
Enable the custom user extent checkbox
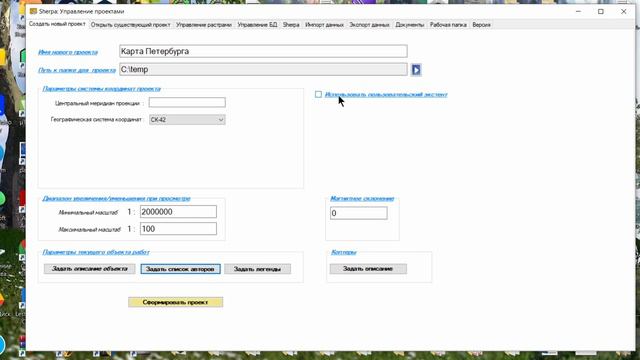click(x=318, y=94)
